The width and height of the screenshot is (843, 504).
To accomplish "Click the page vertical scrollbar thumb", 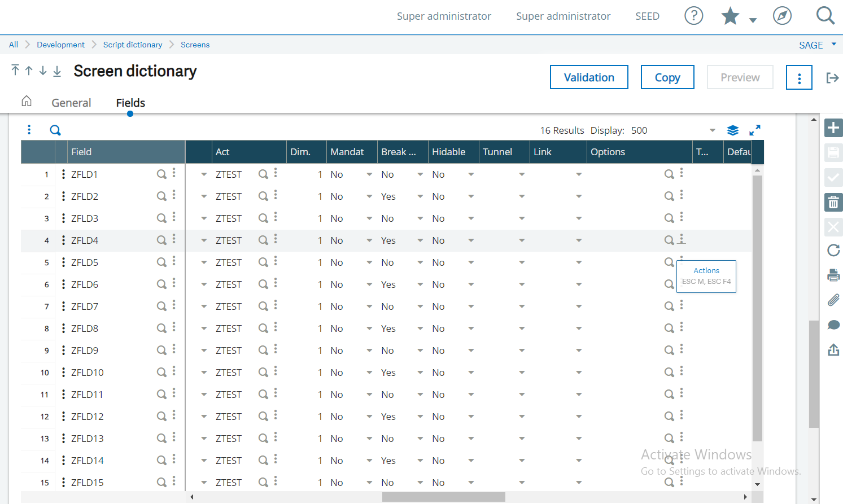I will (814, 374).
